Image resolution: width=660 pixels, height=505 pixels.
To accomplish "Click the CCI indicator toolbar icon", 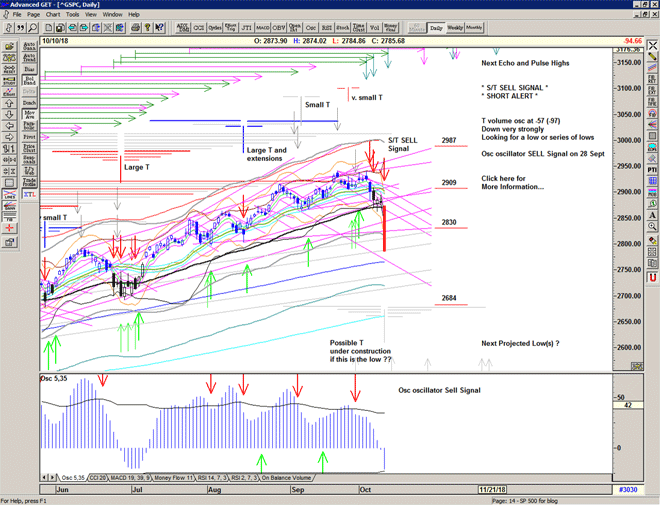I will point(201,27).
